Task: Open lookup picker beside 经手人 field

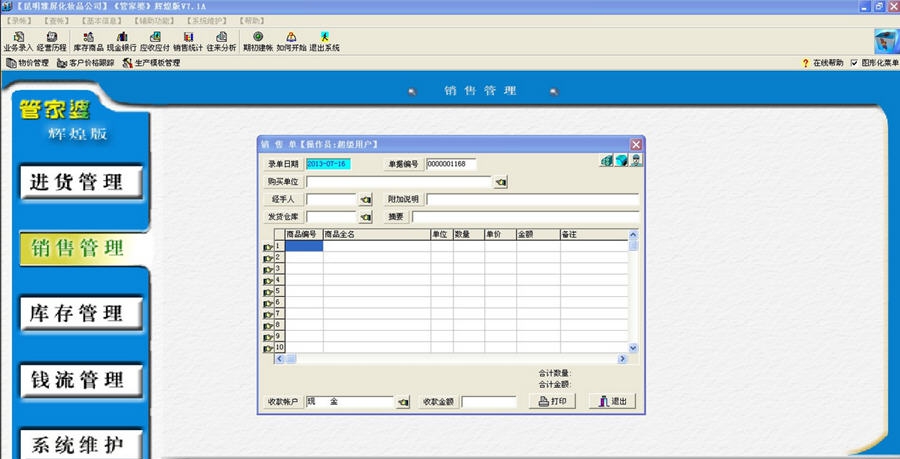Action: point(365,199)
